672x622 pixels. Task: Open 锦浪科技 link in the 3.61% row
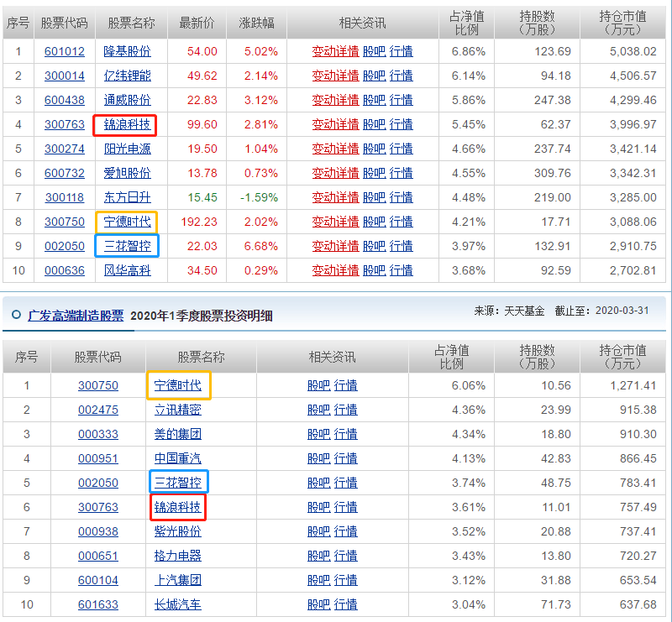(178, 508)
